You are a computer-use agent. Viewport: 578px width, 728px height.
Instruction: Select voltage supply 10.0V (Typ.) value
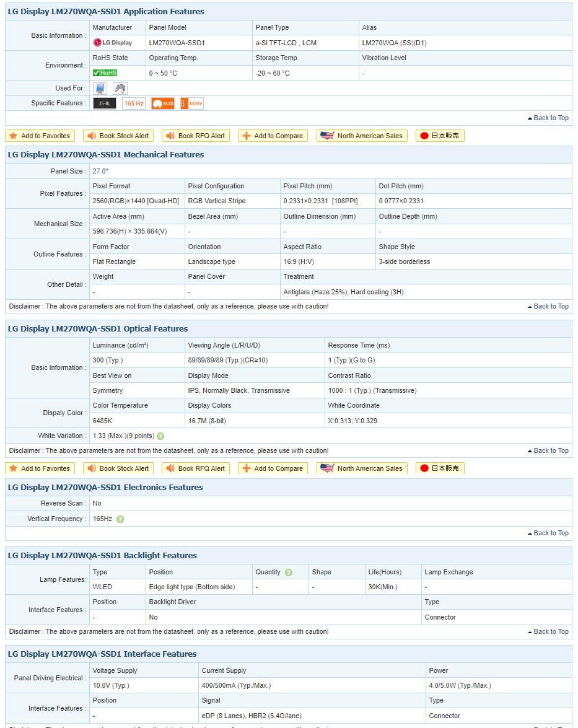pos(111,686)
